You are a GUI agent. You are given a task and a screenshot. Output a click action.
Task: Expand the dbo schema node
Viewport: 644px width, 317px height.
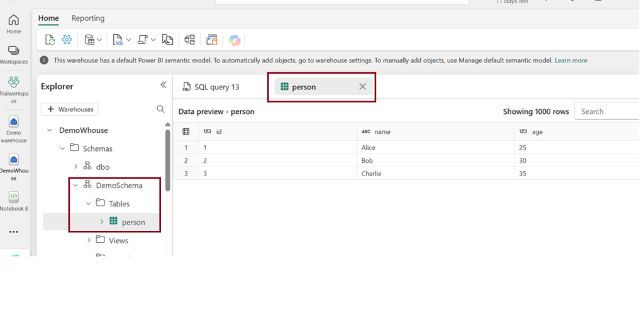click(x=76, y=167)
